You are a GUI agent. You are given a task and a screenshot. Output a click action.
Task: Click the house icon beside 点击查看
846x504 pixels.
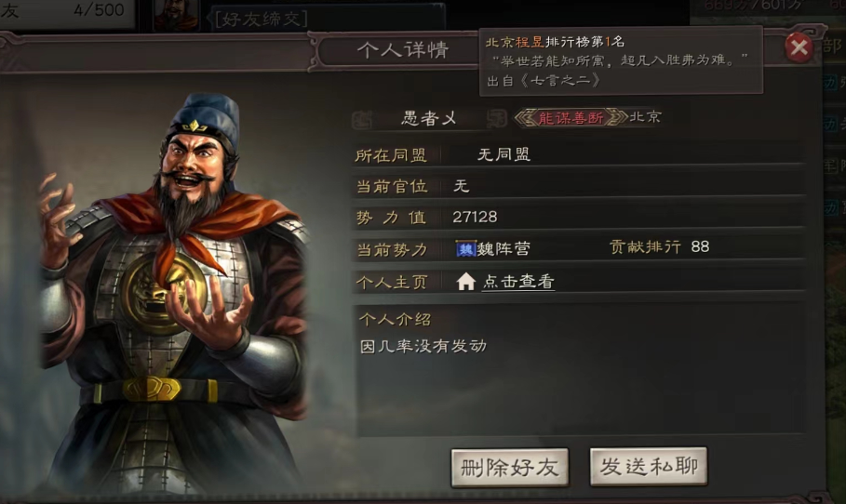(x=465, y=282)
